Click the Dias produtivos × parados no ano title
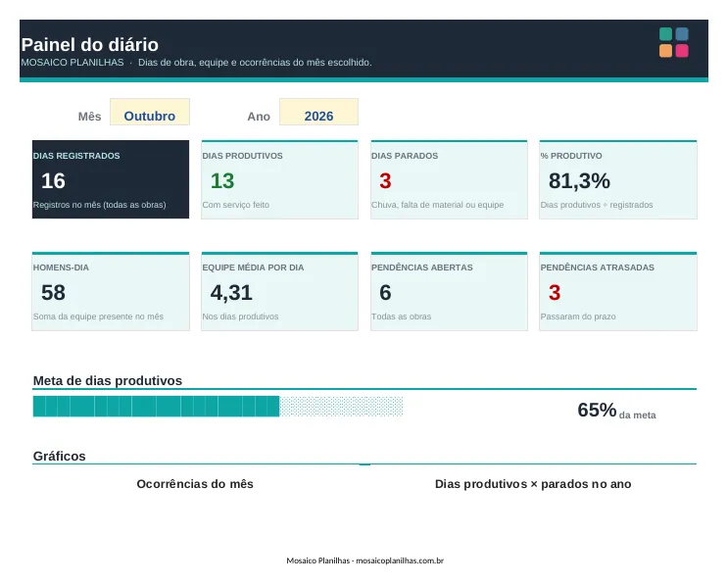The image size is (728, 585). [533, 484]
